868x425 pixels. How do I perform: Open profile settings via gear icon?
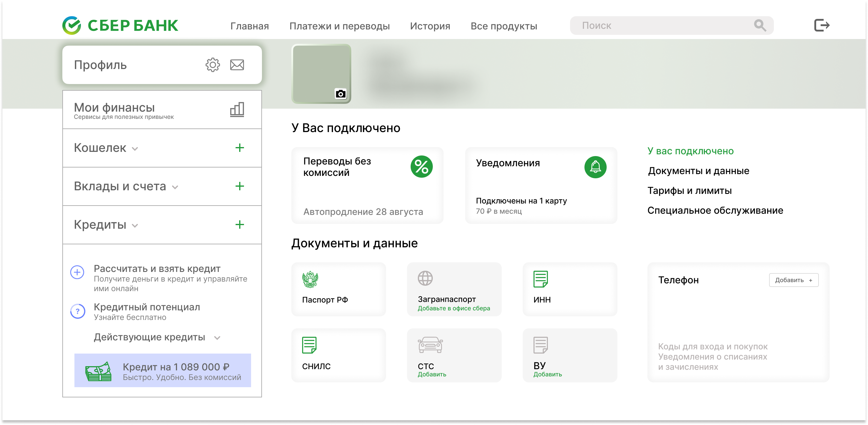pos(213,65)
